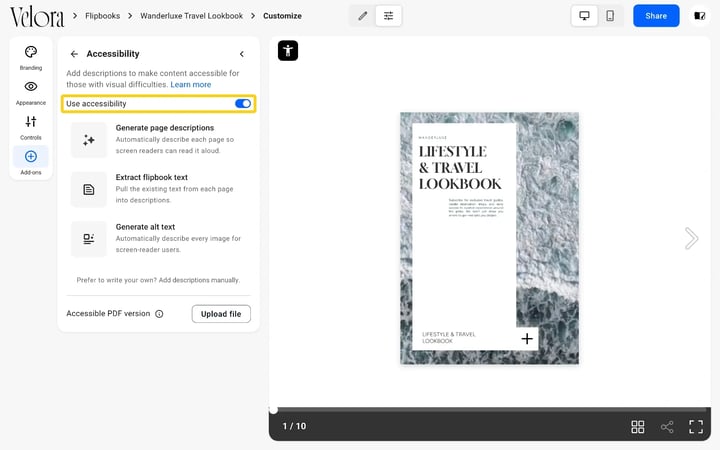Flip to next page with right chevron

pos(691,238)
